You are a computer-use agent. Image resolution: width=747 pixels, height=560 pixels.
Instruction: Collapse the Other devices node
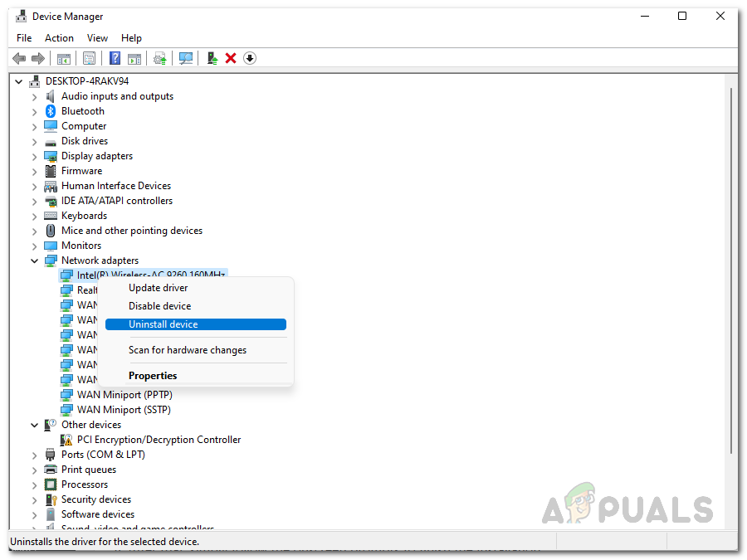34,425
